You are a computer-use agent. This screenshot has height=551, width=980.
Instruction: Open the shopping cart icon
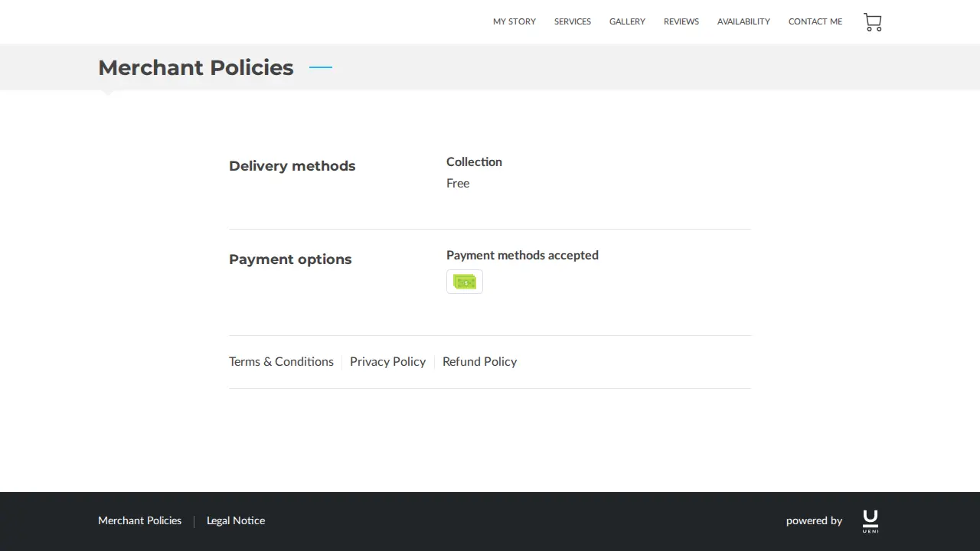(x=873, y=22)
